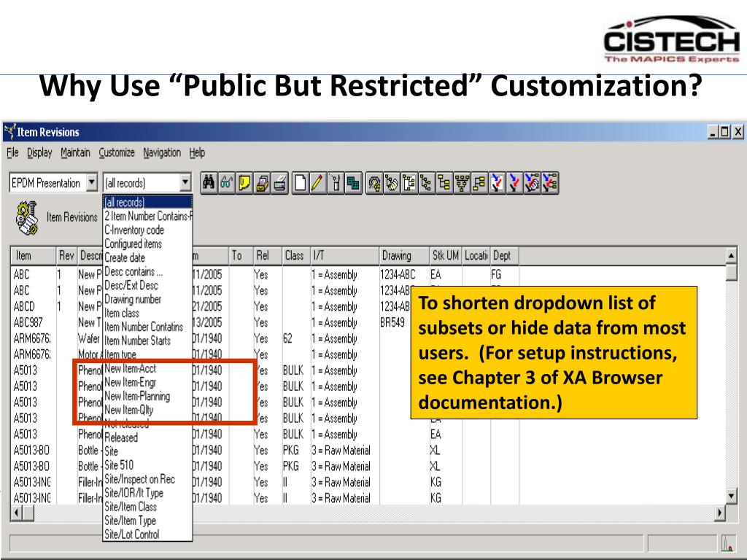Open the Help menu
The image size is (747, 560).
[197, 152]
